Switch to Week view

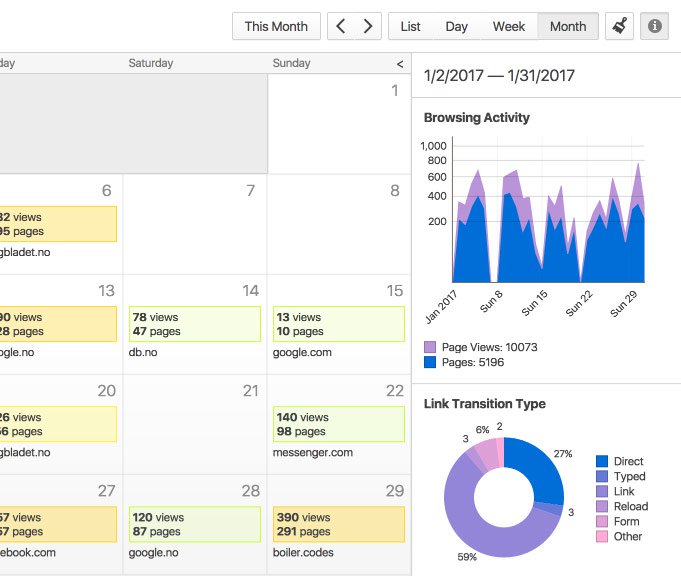[508, 26]
